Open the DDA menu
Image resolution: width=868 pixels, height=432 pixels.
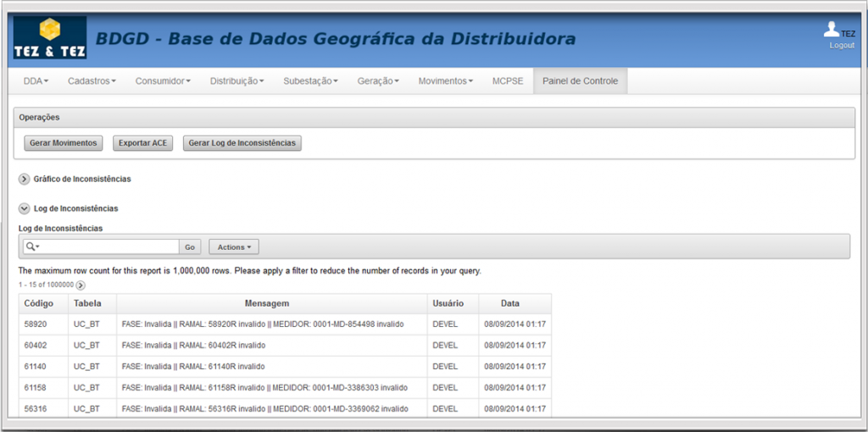pyautogui.click(x=36, y=80)
